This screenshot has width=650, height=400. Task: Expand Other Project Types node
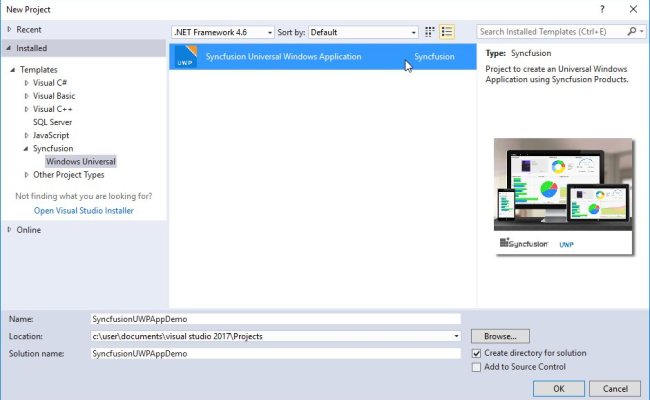pos(27,175)
